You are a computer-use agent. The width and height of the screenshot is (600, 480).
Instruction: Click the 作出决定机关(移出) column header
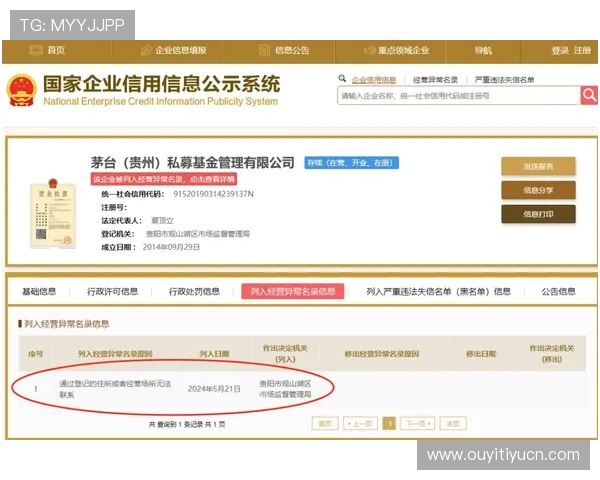click(551, 354)
